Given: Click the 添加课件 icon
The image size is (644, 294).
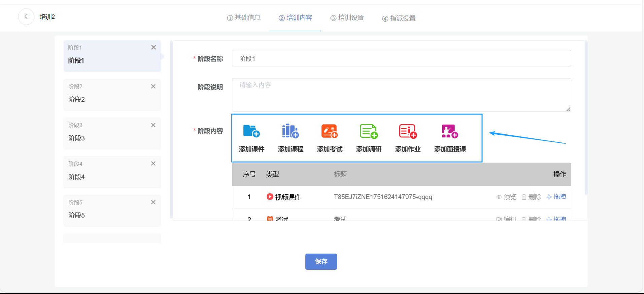Looking at the screenshot, I should click(251, 131).
